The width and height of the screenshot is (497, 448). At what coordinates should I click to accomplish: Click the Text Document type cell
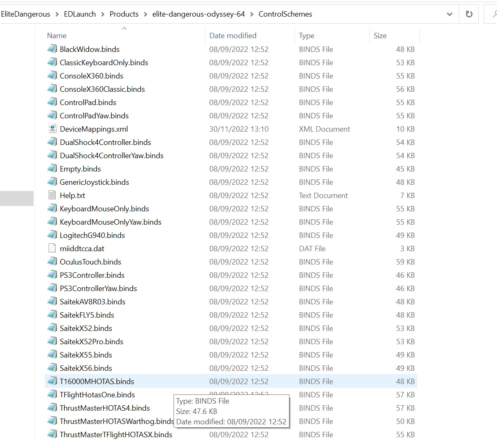[x=323, y=195]
